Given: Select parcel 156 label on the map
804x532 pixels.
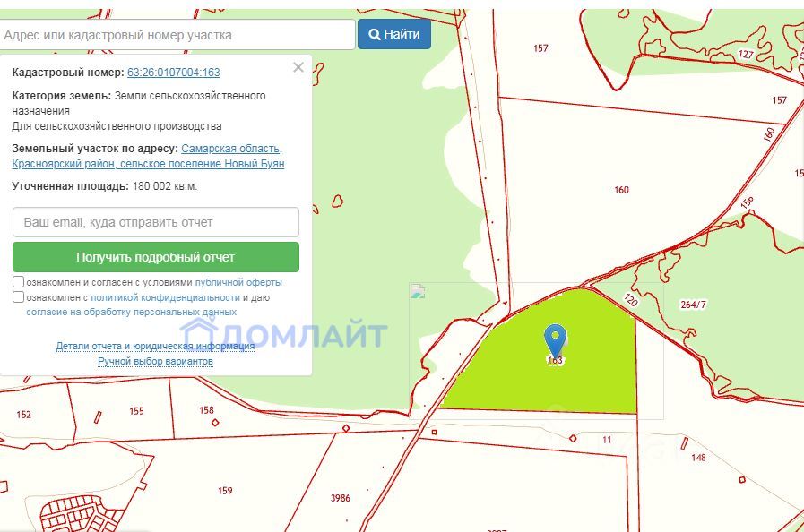Looking at the screenshot, I should (748, 202).
